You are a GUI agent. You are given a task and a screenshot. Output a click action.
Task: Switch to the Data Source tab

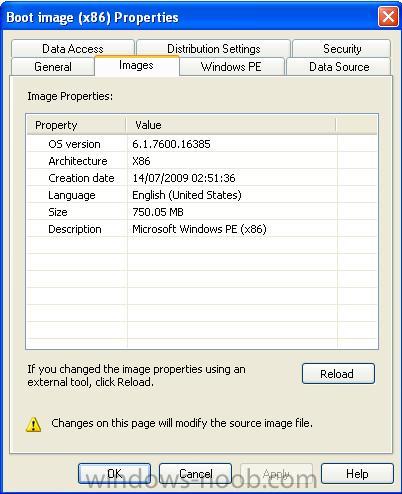(339, 67)
